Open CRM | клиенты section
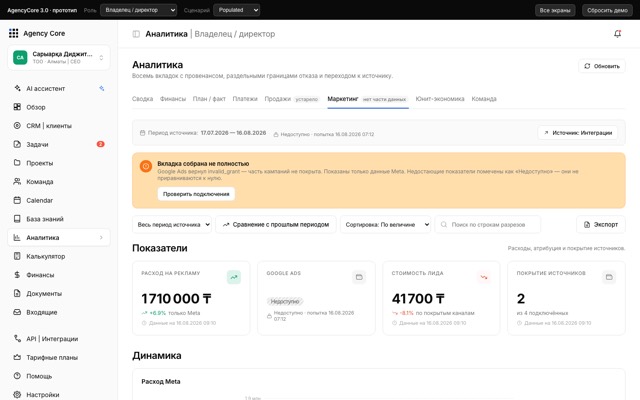 (x=59, y=126)
